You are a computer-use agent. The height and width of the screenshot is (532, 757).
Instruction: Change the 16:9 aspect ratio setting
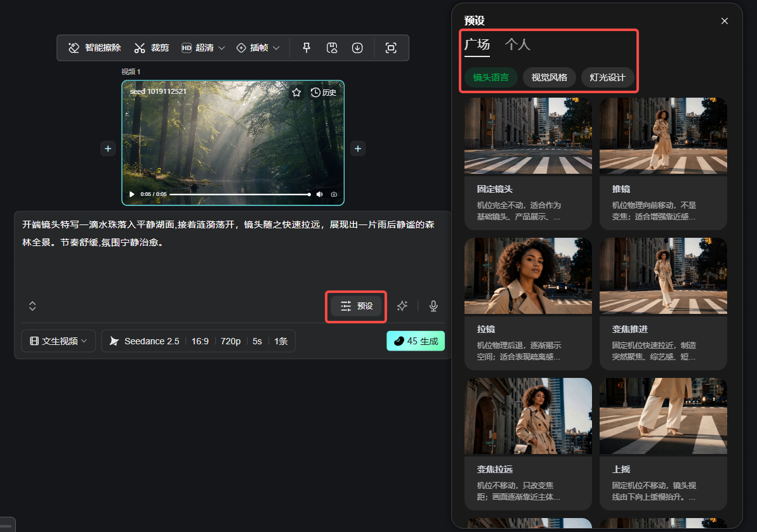[200, 341]
